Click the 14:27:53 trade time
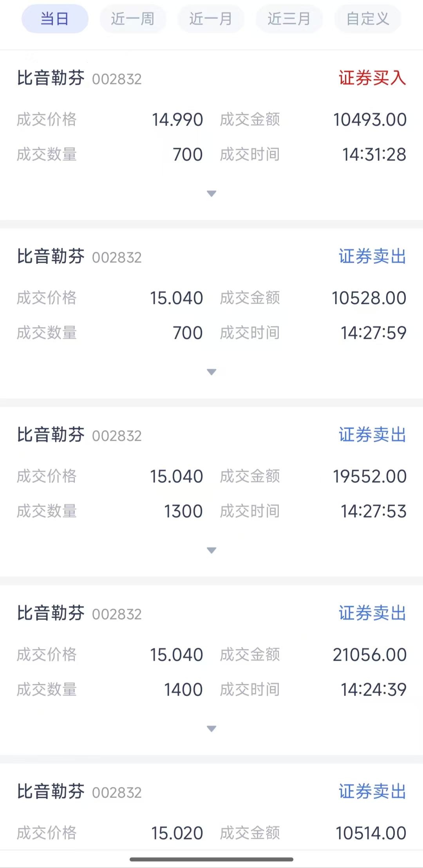 pos(374,511)
